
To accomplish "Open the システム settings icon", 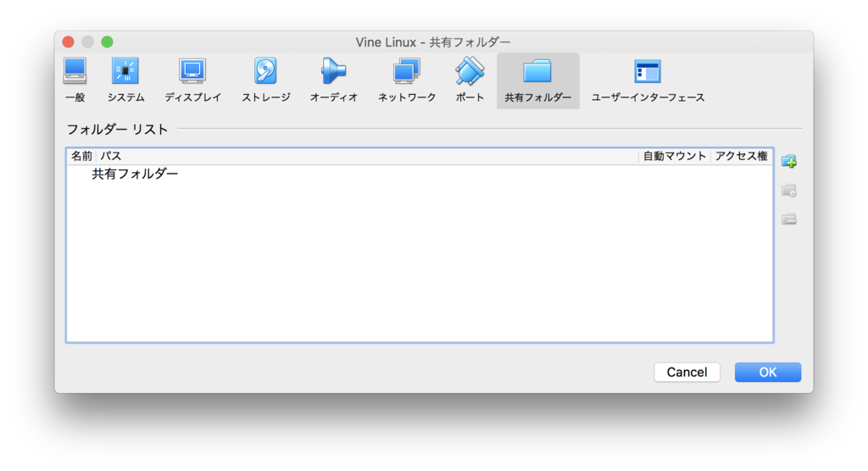I will tap(125, 80).
